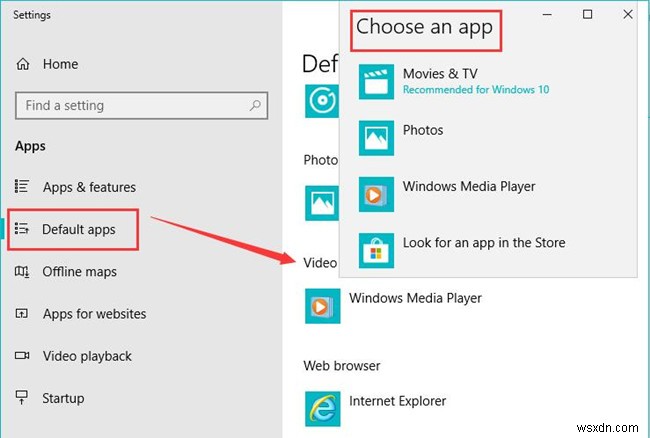Go to Offline maps settings

click(x=65, y=272)
